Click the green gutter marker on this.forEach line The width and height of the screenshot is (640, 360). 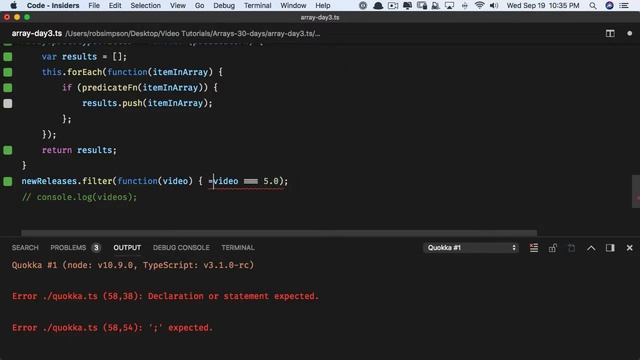pyautogui.click(x=8, y=72)
